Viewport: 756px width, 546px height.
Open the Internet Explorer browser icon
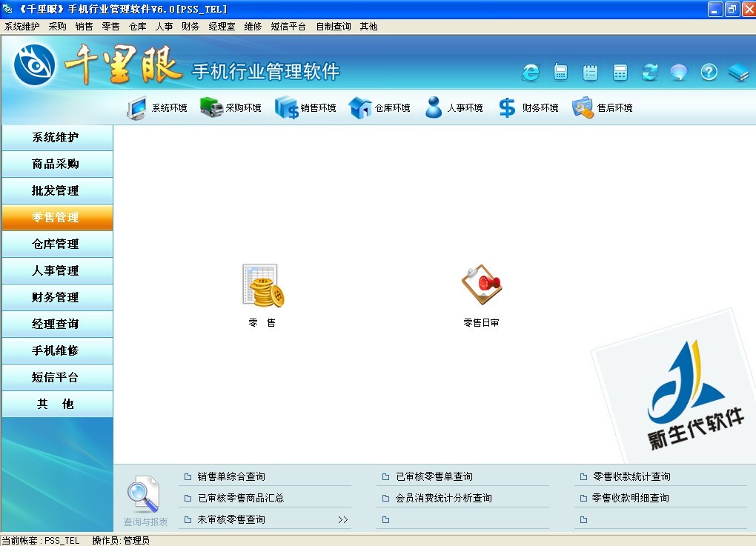tap(531, 73)
